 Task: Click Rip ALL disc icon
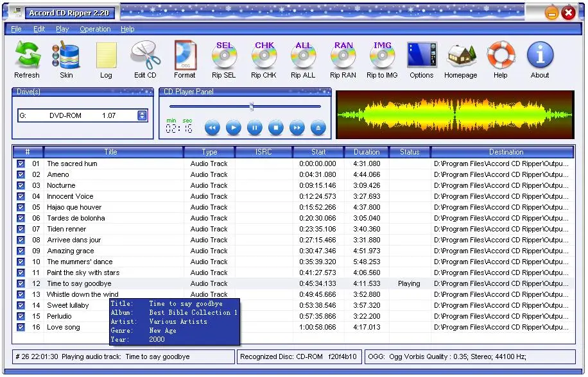[x=303, y=55]
